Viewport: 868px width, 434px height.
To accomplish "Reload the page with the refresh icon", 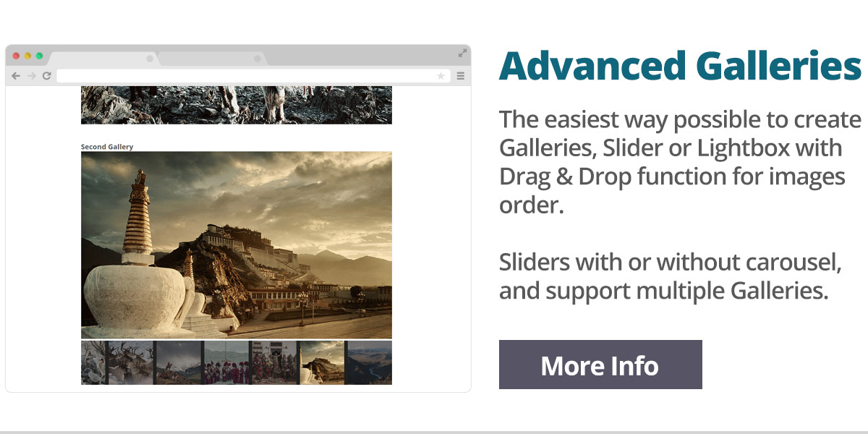I will (x=46, y=76).
